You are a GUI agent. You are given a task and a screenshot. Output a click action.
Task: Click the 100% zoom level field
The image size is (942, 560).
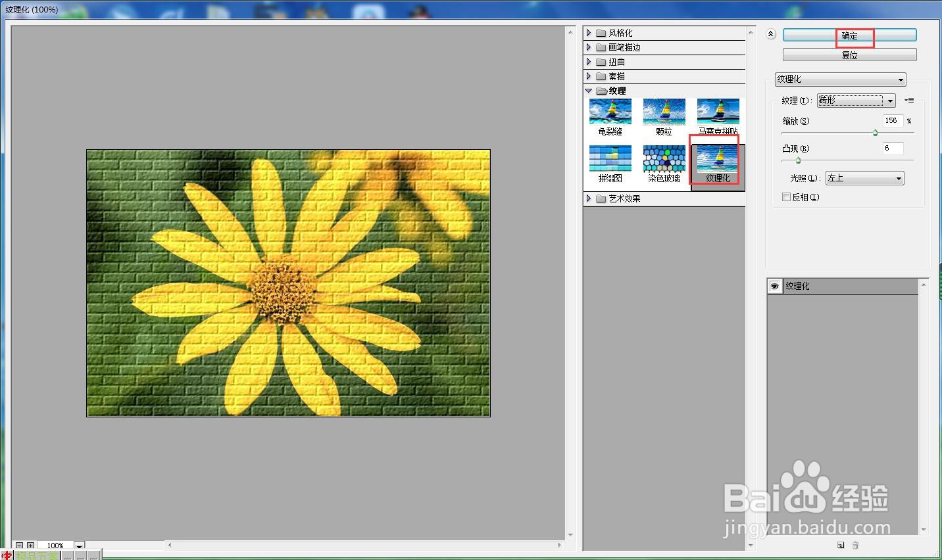56,546
